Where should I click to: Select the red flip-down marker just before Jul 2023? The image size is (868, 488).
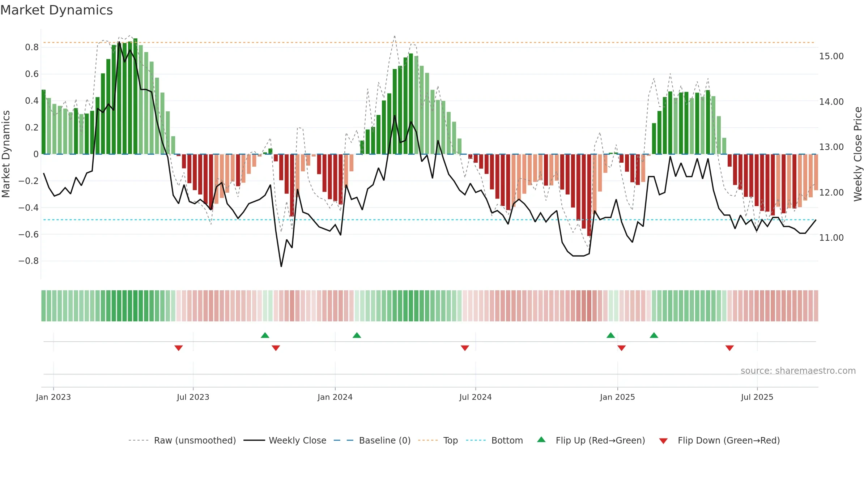point(179,348)
